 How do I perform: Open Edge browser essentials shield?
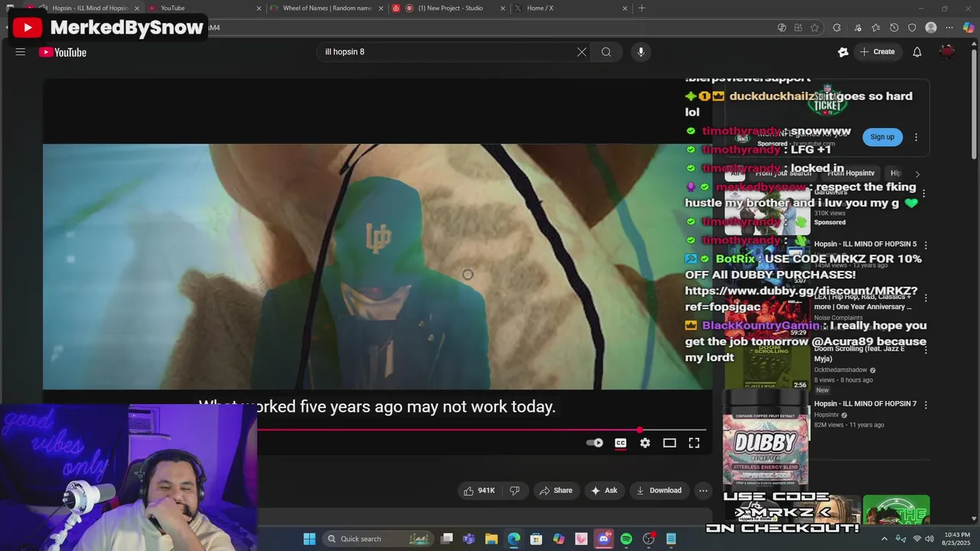point(912,28)
